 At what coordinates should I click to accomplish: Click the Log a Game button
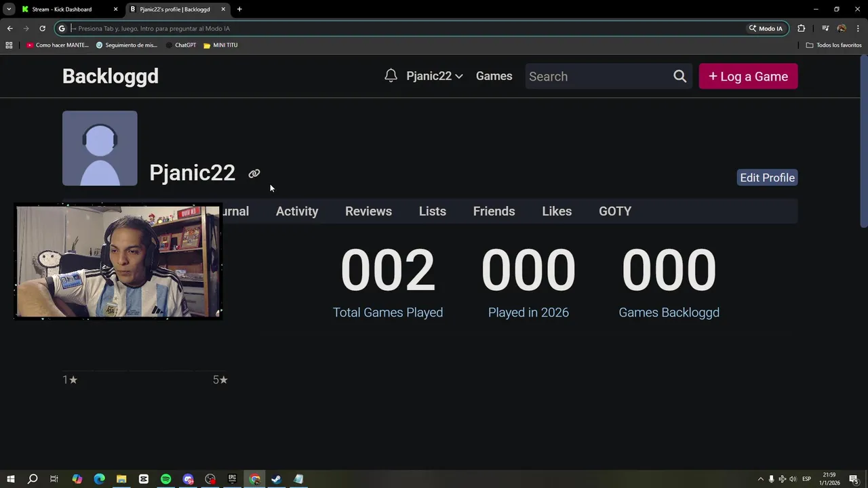[x=748, y=77]
